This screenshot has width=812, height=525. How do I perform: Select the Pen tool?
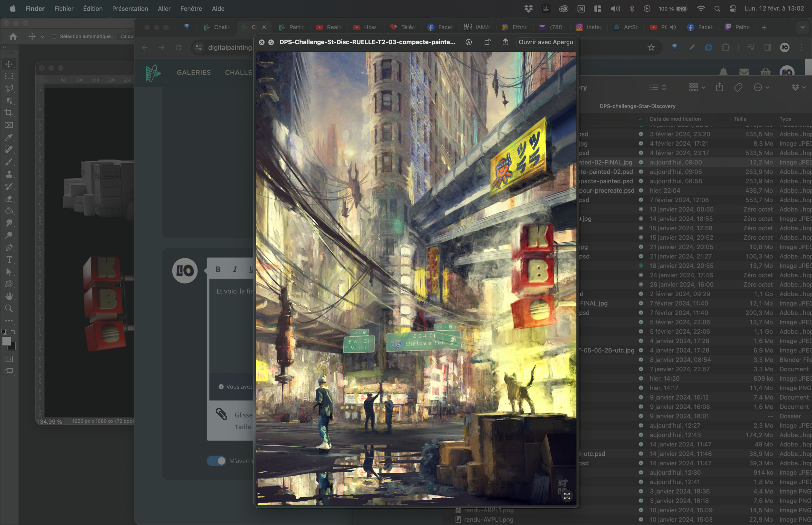[9, 248]
